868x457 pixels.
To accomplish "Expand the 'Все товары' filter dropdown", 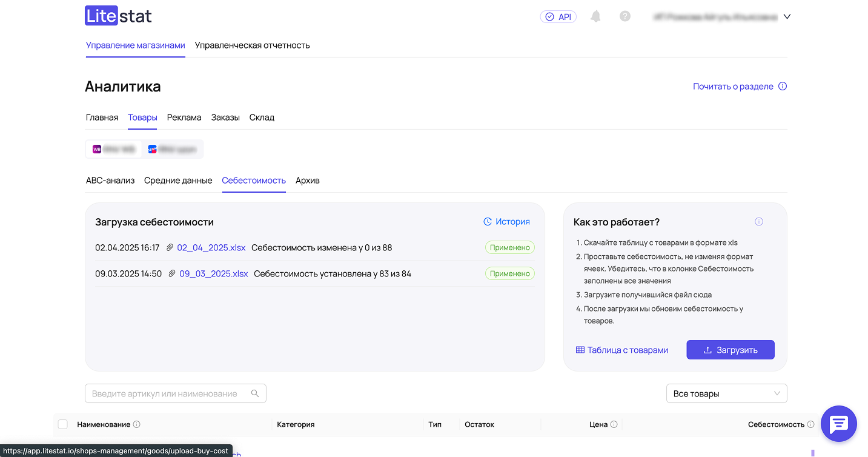I will tap(726, 393).
